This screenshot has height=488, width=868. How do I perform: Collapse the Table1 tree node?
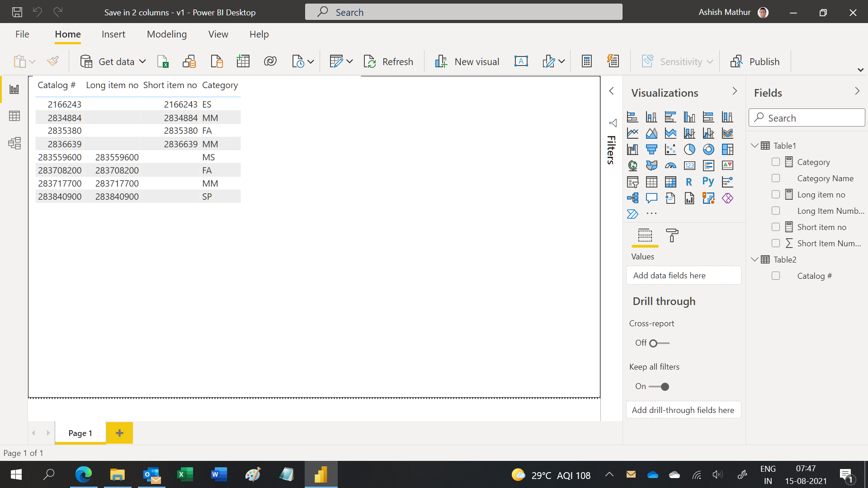[754, 145]
